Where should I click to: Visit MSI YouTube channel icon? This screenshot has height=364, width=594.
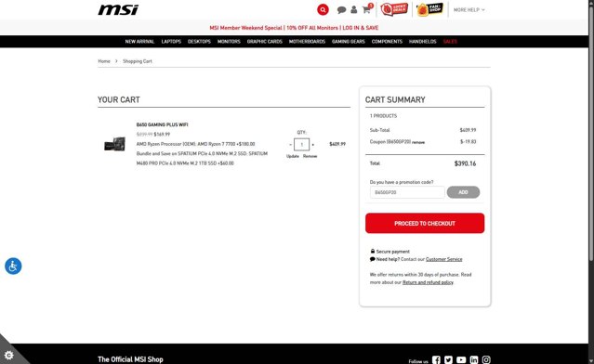tap(461, 360)
